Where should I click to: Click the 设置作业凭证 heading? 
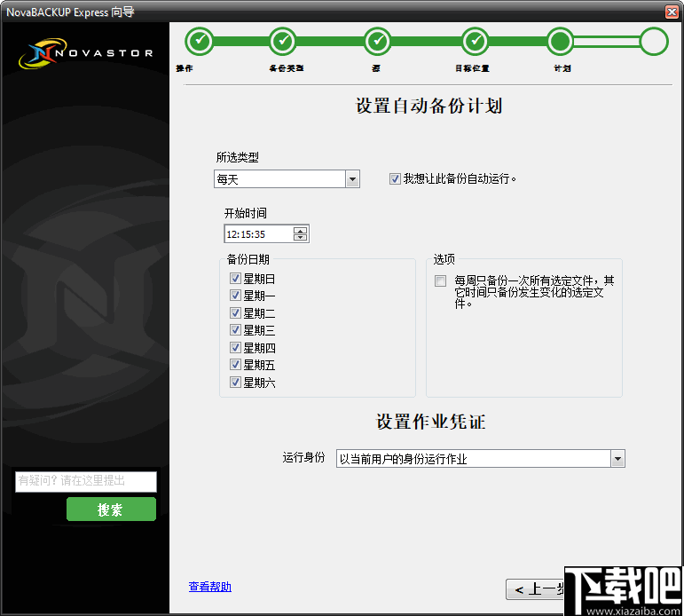(x=430, y=422)
